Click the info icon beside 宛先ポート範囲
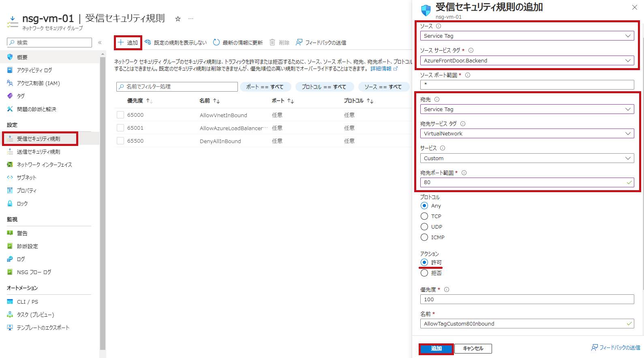Viewport: 644px width, 358px height. tap(464, 173)
